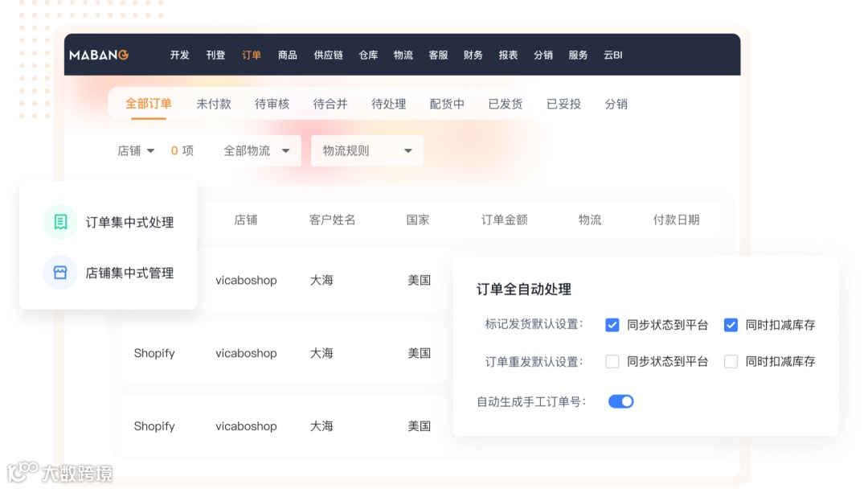Click the 客户姓名 column header

click(x=332, y=220)
